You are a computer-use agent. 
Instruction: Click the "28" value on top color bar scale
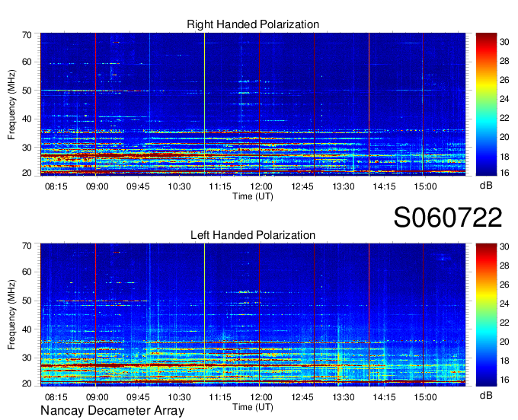[x=504, y=61]
